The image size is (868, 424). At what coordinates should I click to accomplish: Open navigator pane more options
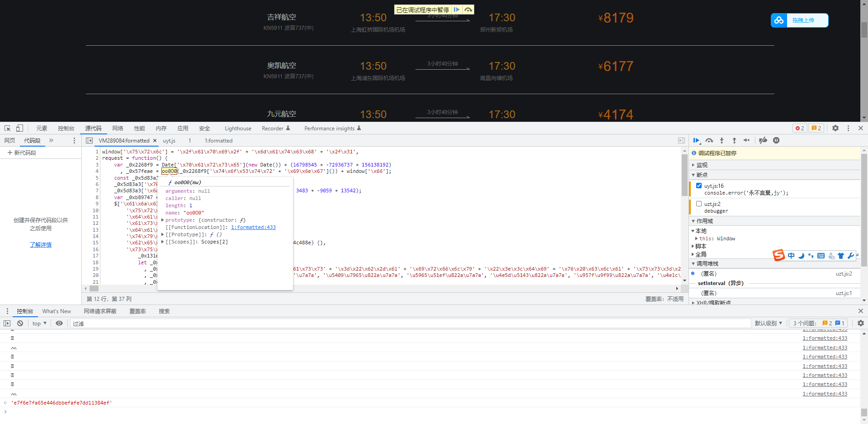(74, 141)
